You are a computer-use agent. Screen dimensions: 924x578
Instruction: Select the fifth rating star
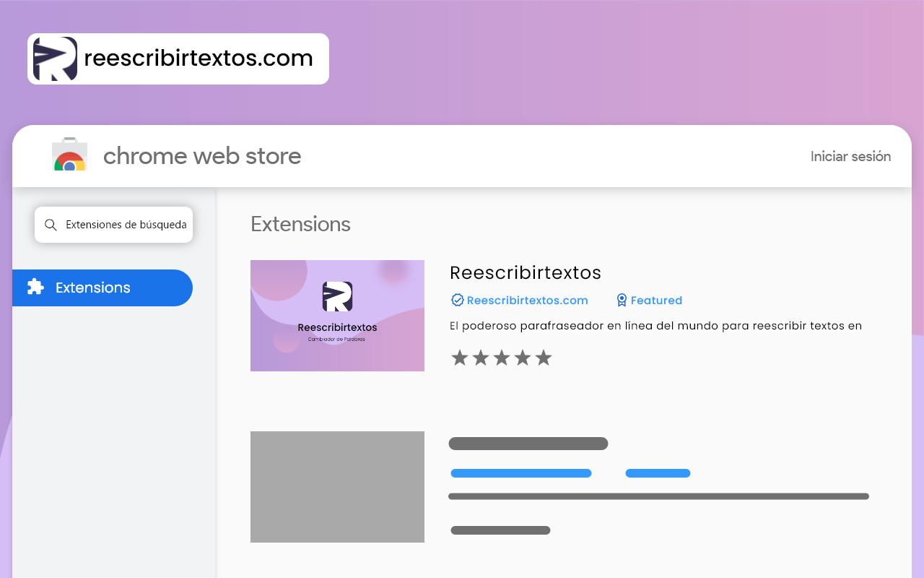click(544, 357)
